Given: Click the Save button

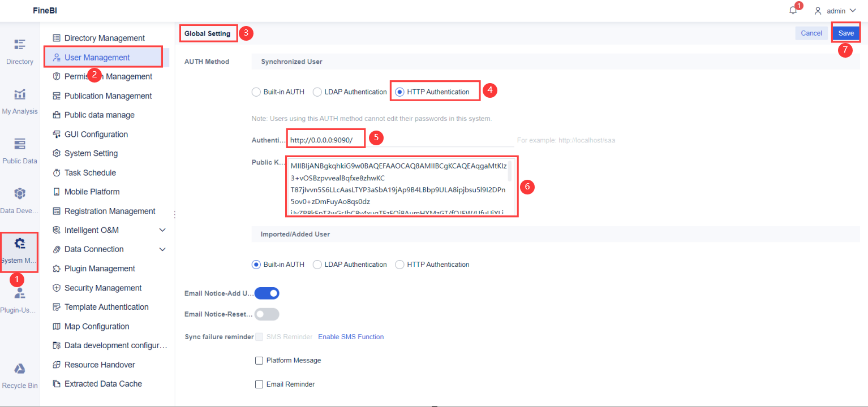Looking at the screenshot, I should 846,33.
